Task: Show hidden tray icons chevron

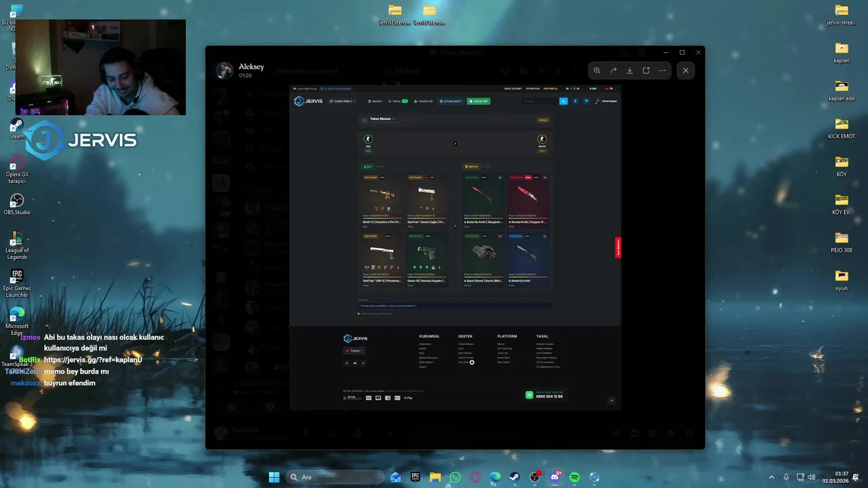Action: (x=771, y=477)
